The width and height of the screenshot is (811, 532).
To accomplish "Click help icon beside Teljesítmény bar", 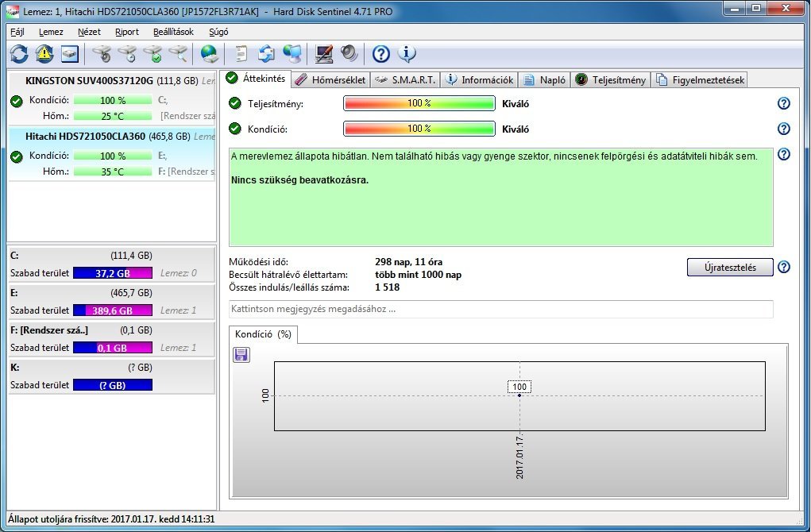I will pos(784,103).
